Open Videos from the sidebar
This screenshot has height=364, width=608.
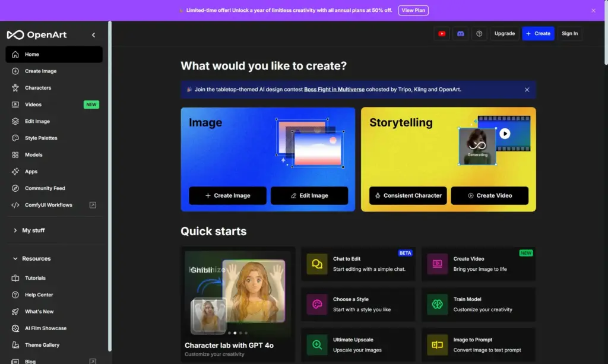pos(54,105)
